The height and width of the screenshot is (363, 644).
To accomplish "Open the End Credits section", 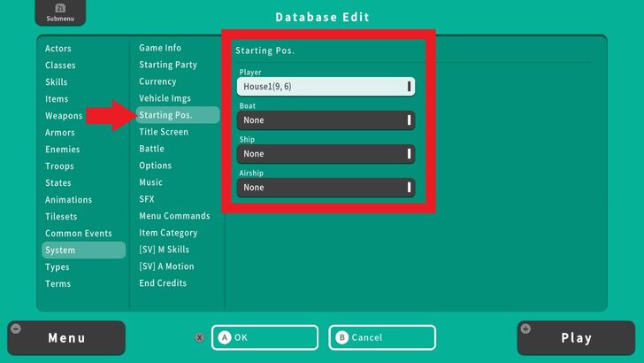I will (163, 283).
